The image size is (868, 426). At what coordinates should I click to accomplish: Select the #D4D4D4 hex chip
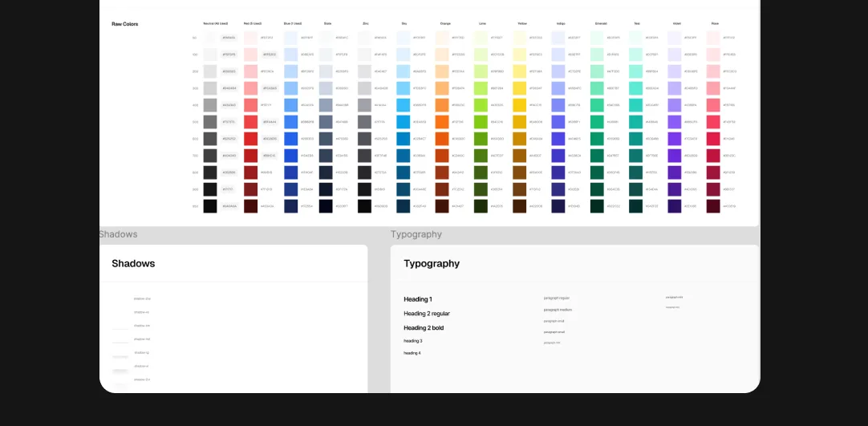pyautogui.click(x=229, y=88)
